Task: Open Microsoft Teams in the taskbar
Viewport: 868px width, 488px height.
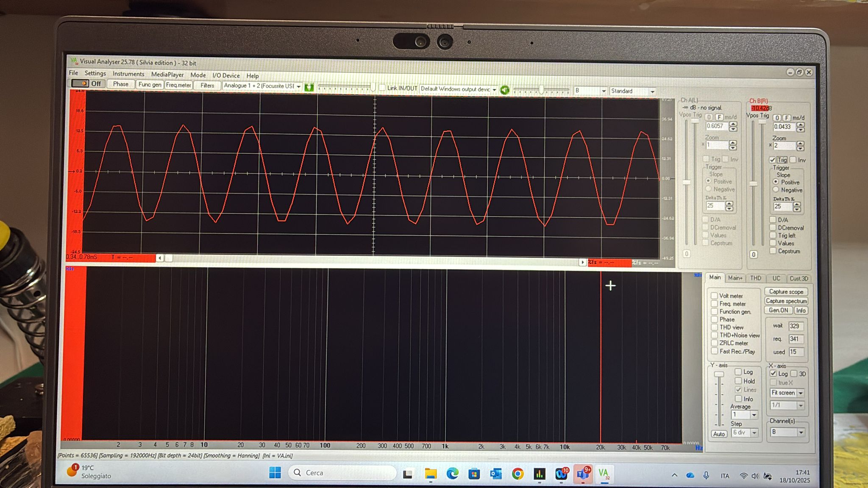Action: [583, 474]
